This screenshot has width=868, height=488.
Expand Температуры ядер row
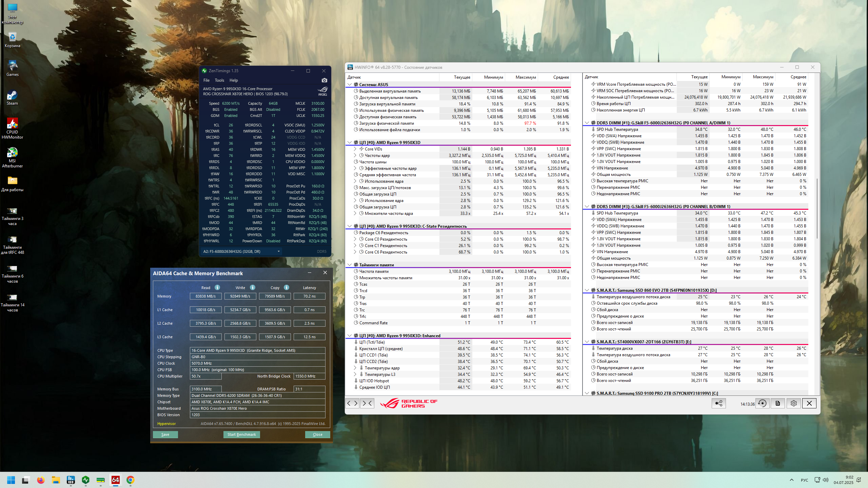tap(355, 368)
